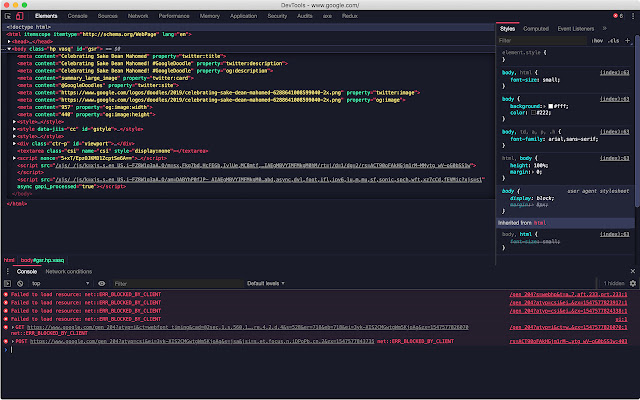Screen dimensions: 640x400
Task: Open the Audits panel tab
Action: (x=304, y=16)
